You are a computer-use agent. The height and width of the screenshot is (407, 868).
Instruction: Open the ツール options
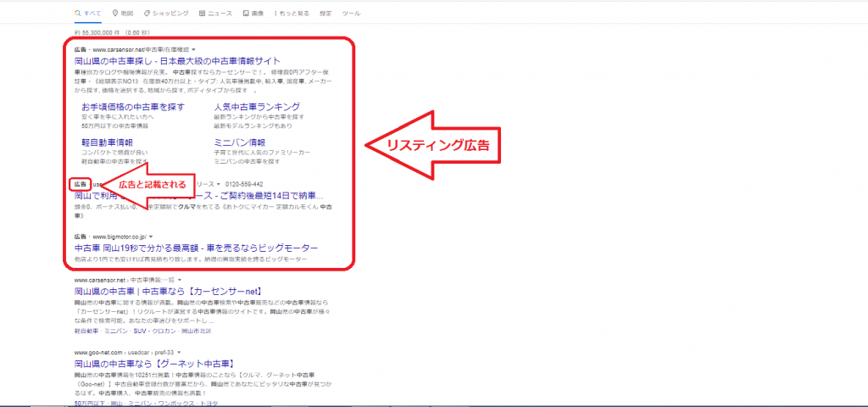352,13
